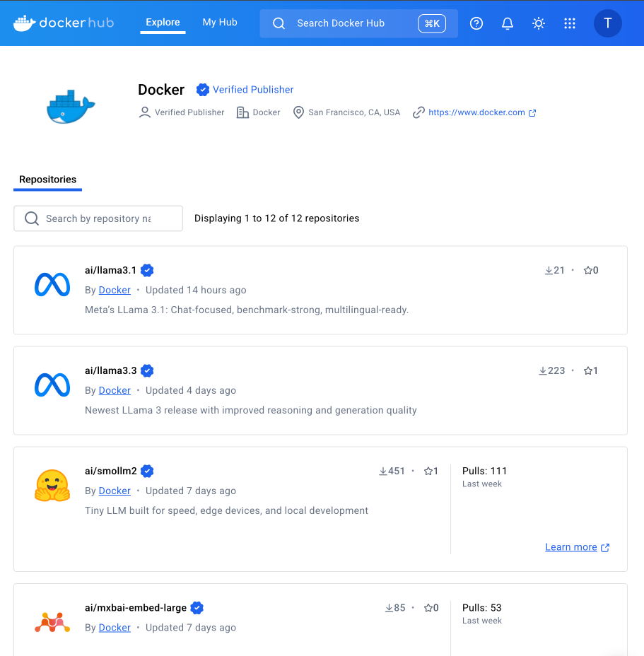Click 'San Francisco, CA, USA' text
Image resolution: width=644 pixels, height=656 pixels.
pos(354,112)
